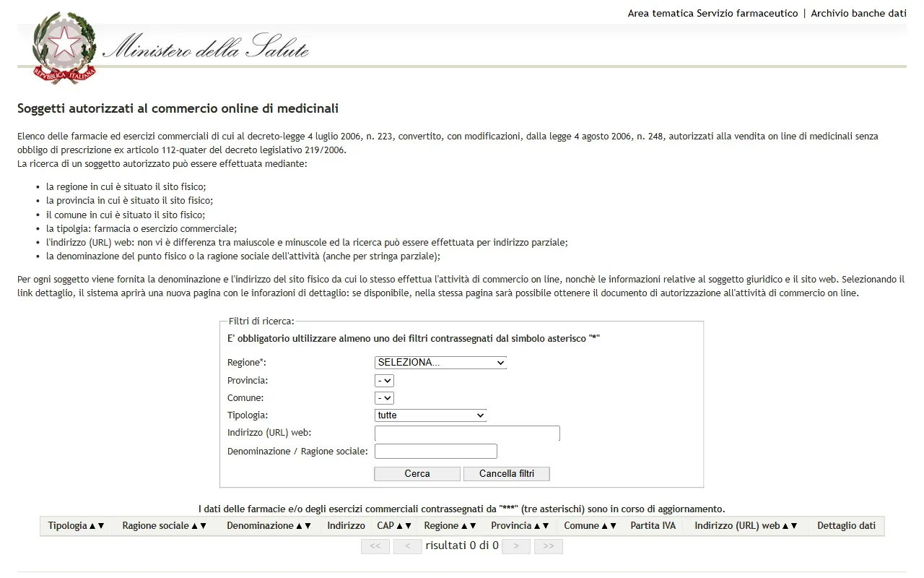Sort Ragione sociale ascending with up arrow
This screenshot has height=578, width=924.
[x=195, y=526]
